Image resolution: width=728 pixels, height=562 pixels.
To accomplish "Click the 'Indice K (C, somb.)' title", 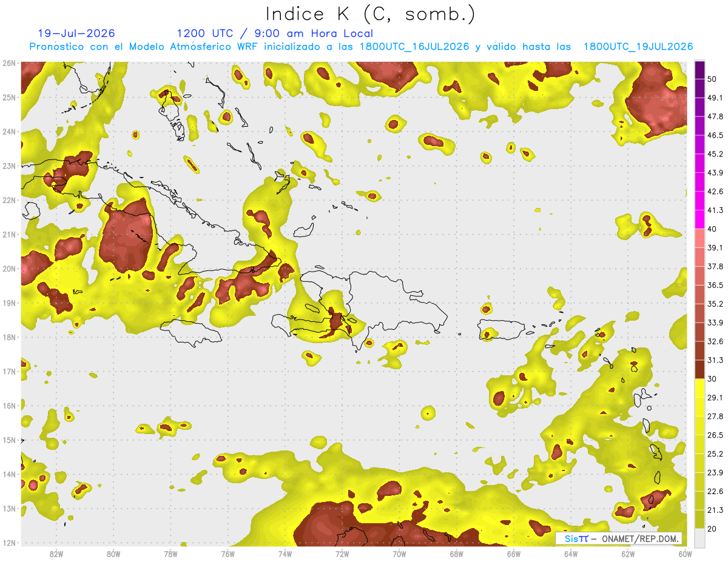I will point(371,14).
